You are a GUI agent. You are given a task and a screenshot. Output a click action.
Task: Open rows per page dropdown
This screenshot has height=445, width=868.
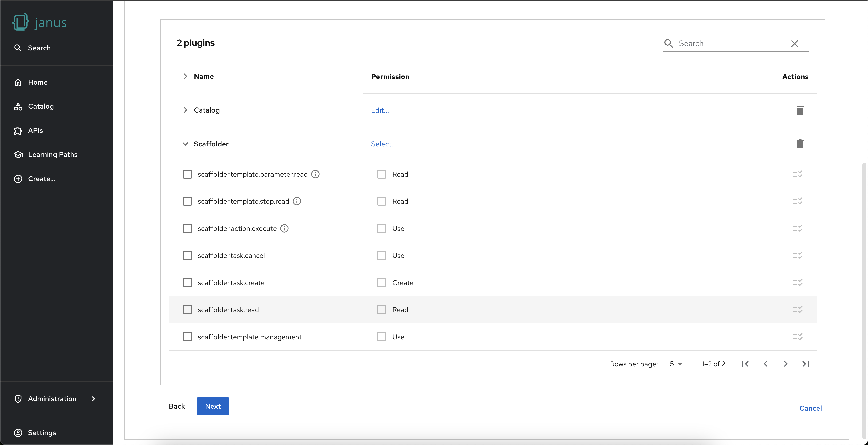coord(676,364)
